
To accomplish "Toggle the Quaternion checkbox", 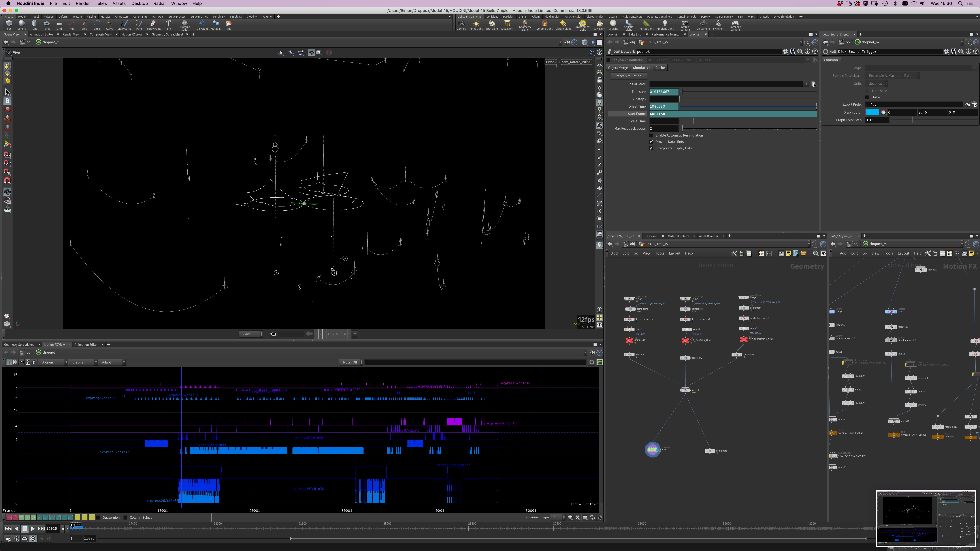I will click(x=98, y=517).
